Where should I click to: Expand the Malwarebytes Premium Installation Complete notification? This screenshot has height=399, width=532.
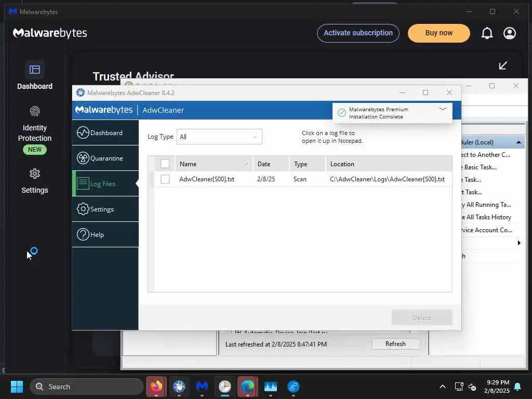click(443, 109)
